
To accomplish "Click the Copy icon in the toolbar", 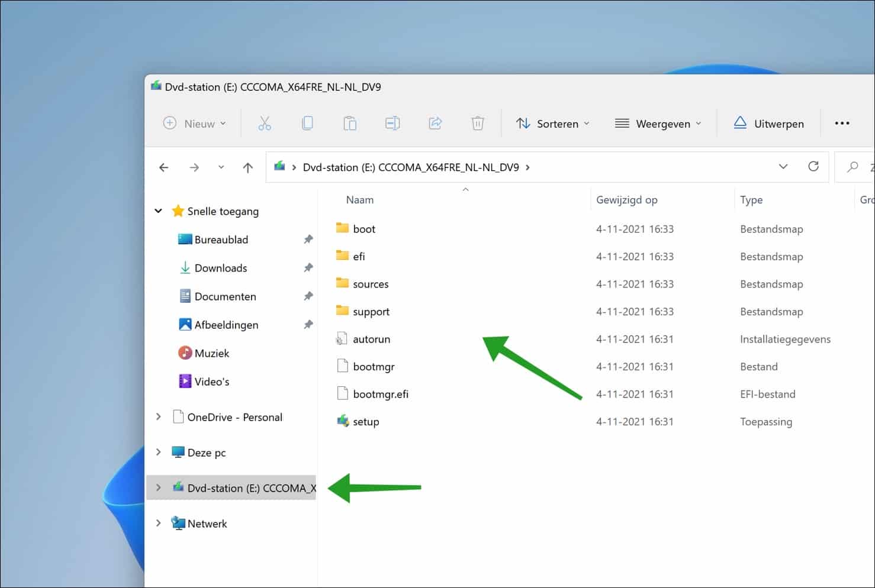I will 307,123.
